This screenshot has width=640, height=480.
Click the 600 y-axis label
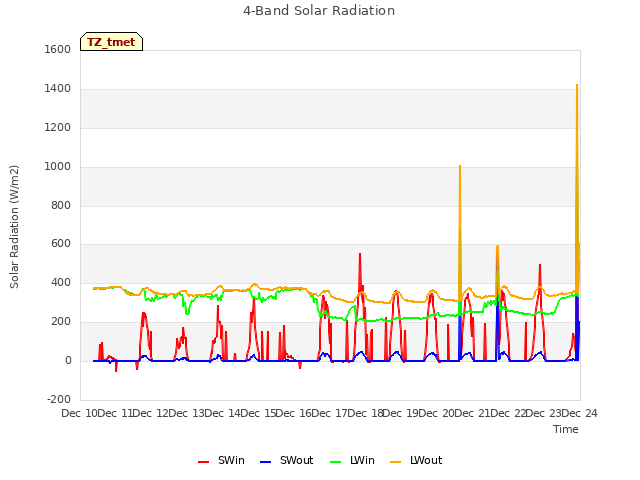[61, 244]
